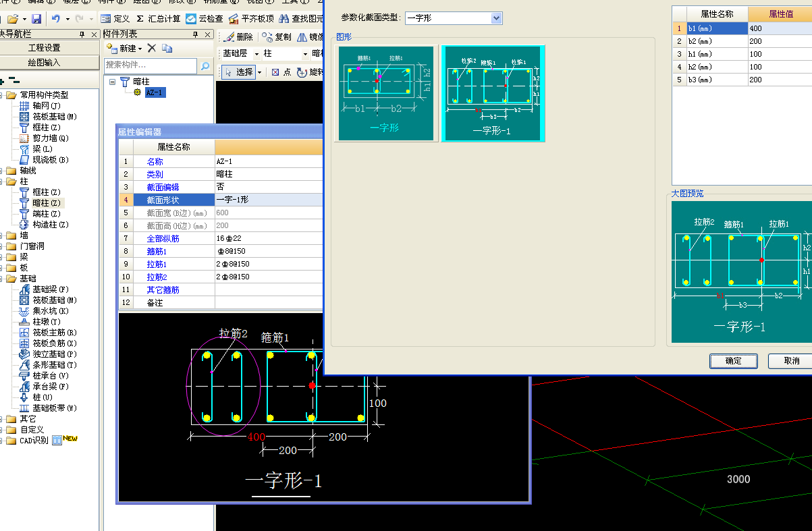Select 独立基础(P) in navigation tree
This screenshot has width=812, height=531.
(x=47, y=354)
